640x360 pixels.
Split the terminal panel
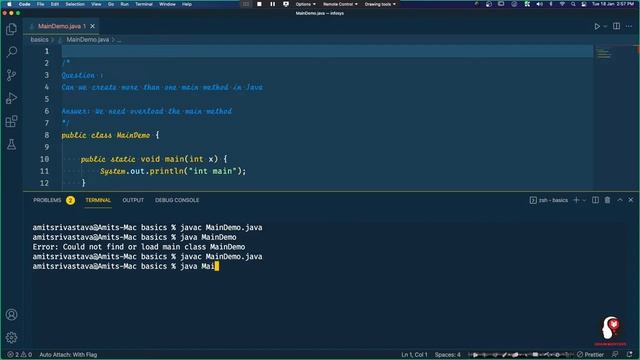[595, 200]
